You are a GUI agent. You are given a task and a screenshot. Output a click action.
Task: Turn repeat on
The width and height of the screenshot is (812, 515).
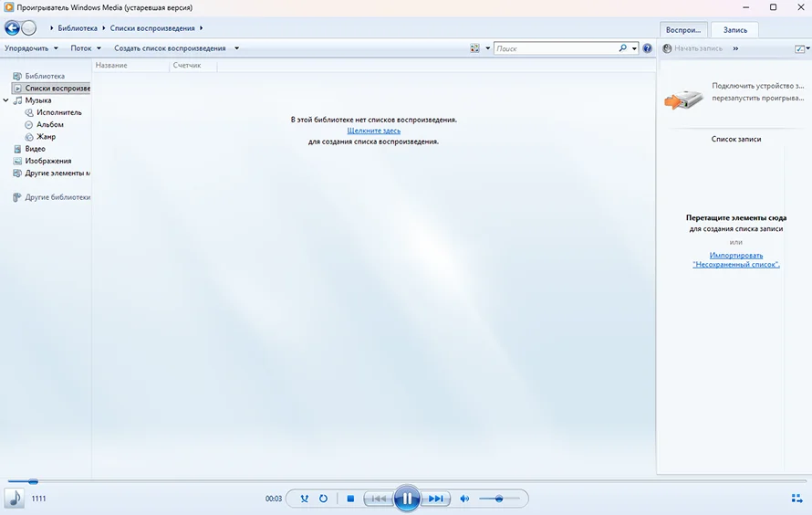(x=323, y=499)
